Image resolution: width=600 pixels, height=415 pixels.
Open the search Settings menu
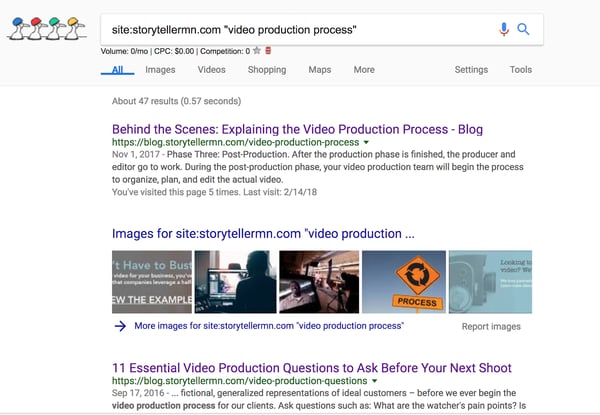tap(471, 70)
